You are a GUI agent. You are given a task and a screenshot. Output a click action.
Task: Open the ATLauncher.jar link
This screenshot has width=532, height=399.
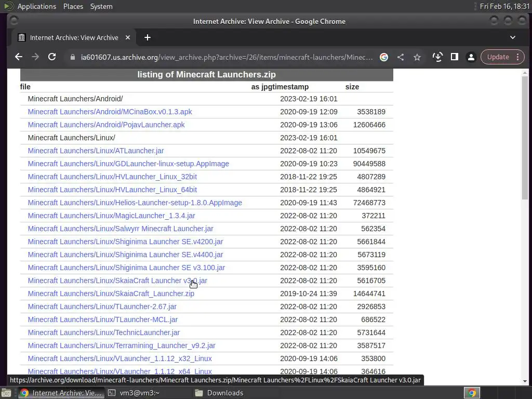click(96, 151)
